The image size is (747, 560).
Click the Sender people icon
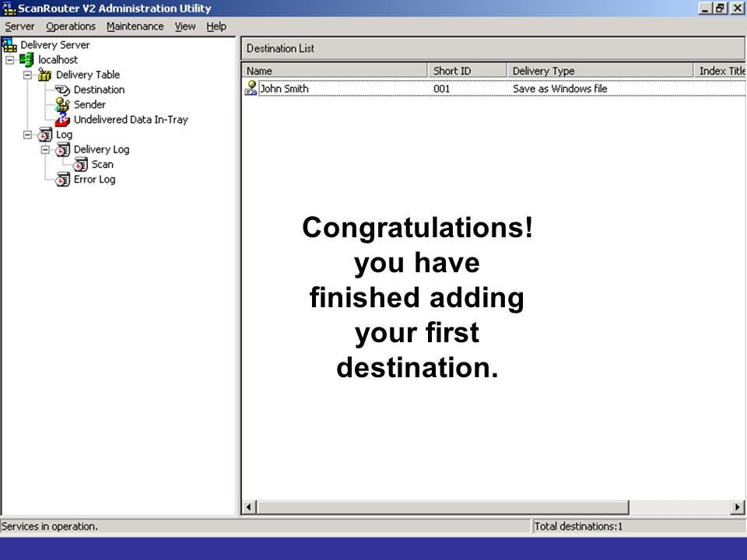tap(62, 104)
